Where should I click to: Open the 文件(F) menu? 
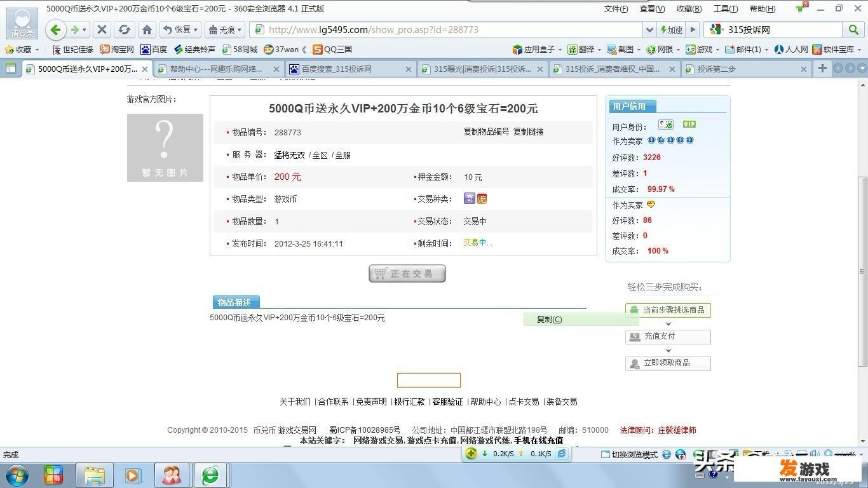[x=616, y=8]
